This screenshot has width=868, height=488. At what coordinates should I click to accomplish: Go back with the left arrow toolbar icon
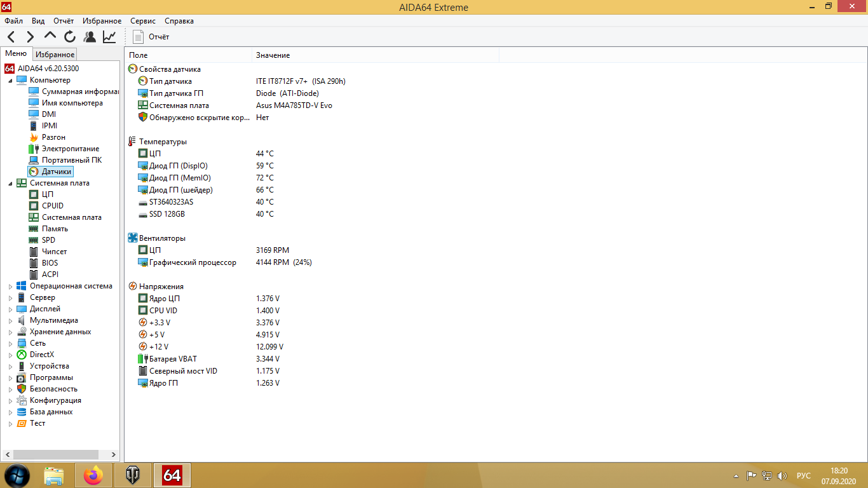(11, 37)
